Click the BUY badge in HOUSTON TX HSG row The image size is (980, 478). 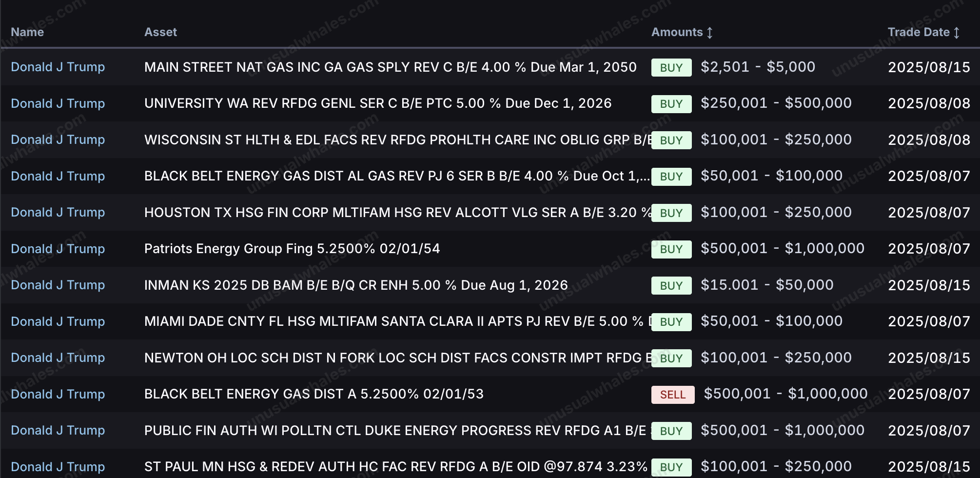(x=671, y=213)
